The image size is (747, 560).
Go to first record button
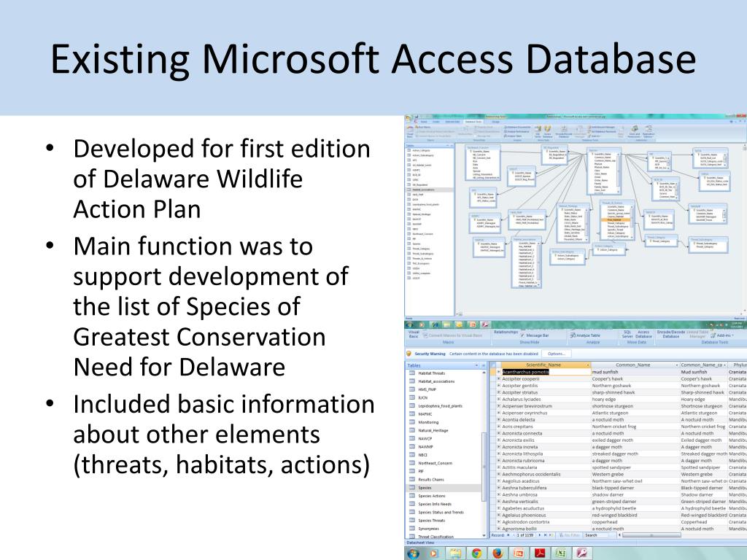point(508,535)
